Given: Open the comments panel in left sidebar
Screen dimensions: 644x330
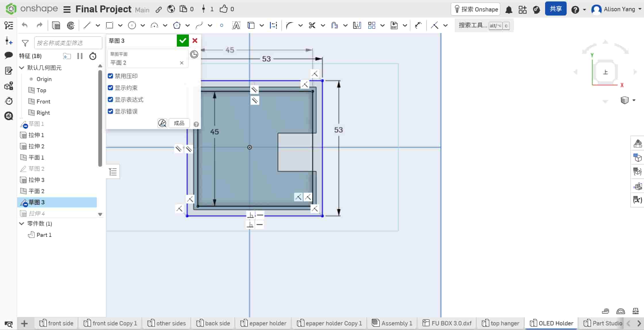Looking at the screenshot, I should pos(9,55).
